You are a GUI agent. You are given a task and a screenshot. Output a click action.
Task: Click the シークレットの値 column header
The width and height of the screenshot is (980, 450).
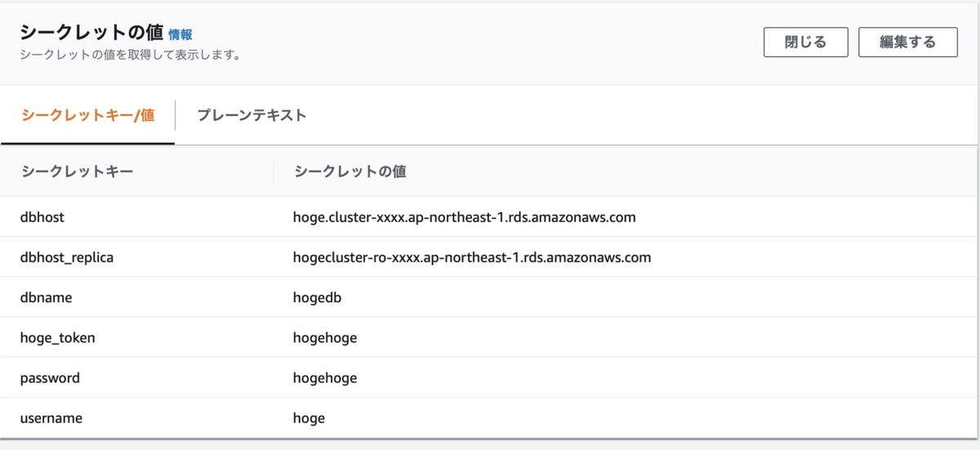[350, 172]
